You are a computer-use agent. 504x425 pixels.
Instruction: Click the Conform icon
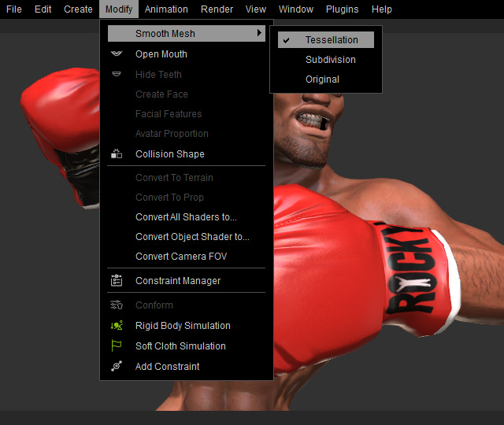[117, 305]
